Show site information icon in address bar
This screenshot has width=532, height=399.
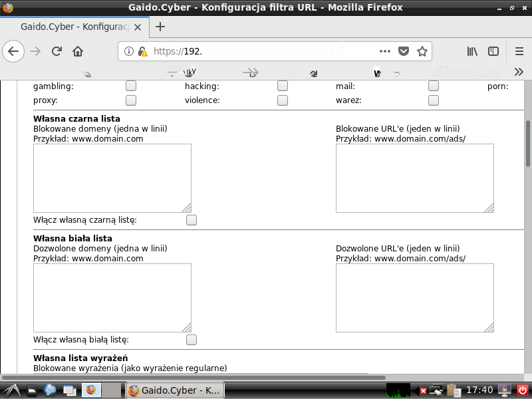click(129, 51)
